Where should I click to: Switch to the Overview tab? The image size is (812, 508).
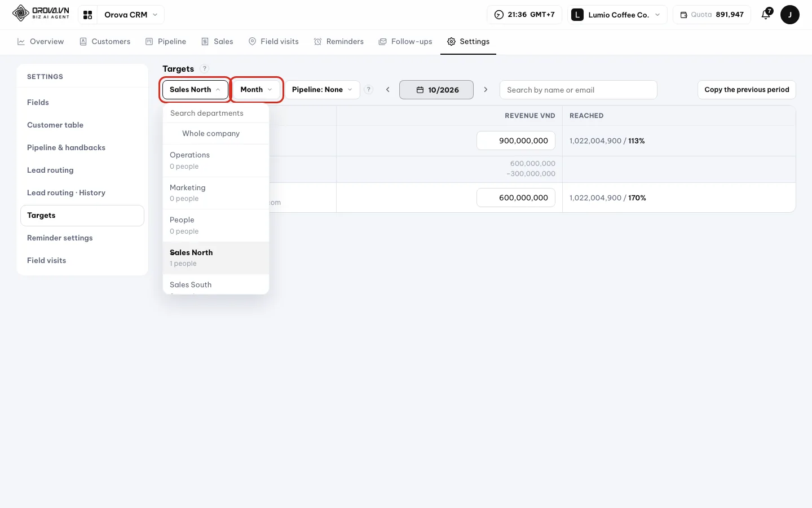[x=41, y=42]
